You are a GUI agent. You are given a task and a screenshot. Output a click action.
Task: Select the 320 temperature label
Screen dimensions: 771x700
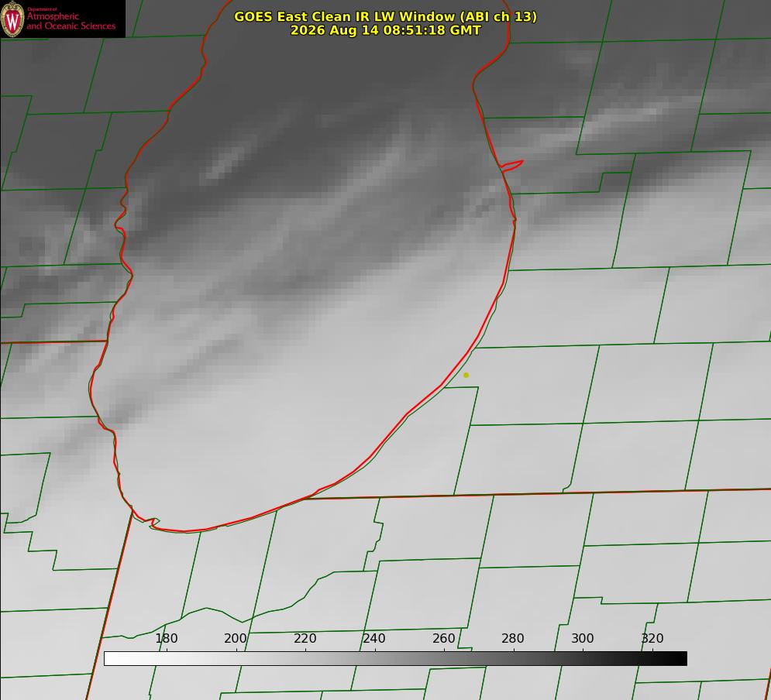point(652,638)
